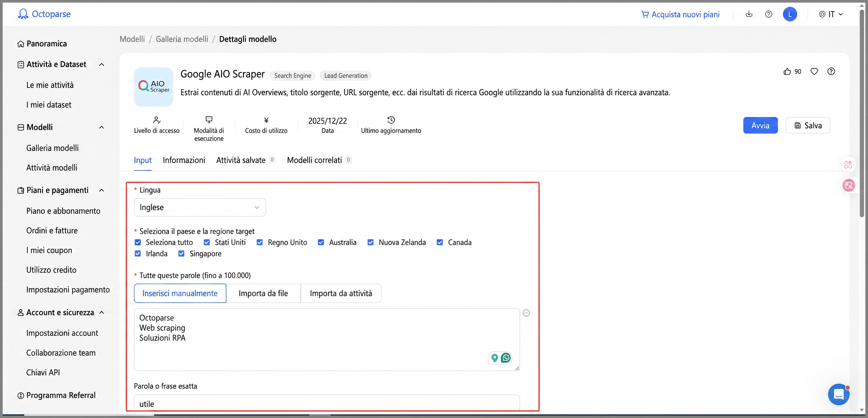868x418 pixels.
Task: Click the pink floating side widget icon
Action: [x=848, y=185]
